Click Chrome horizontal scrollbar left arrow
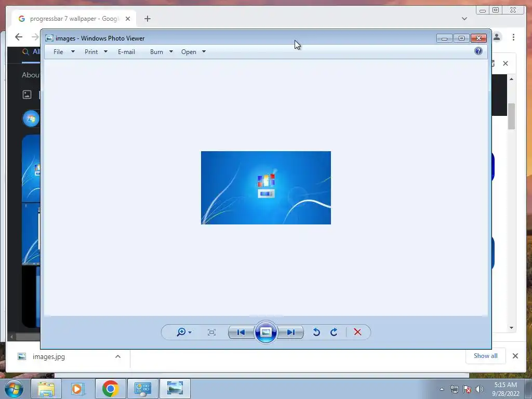The width and height of the screenshot is (532, 399). pyautogui.click(x=11, y=337)
